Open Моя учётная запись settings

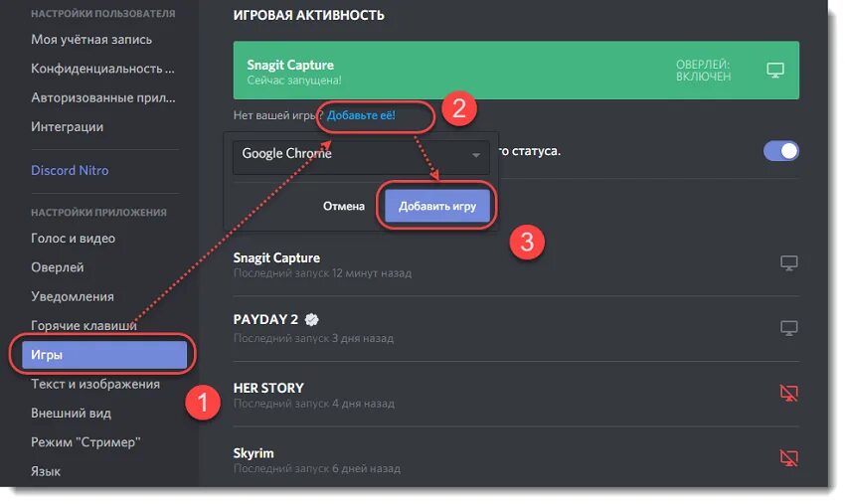pos(91,40)
